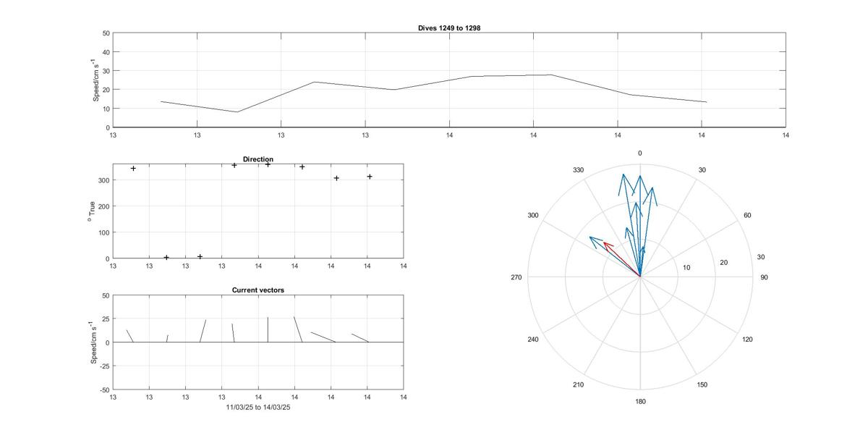This screenshot has width=868, height=438.
Task: Click the lowest dip of the top speed line
Action: tap(237, 111)
